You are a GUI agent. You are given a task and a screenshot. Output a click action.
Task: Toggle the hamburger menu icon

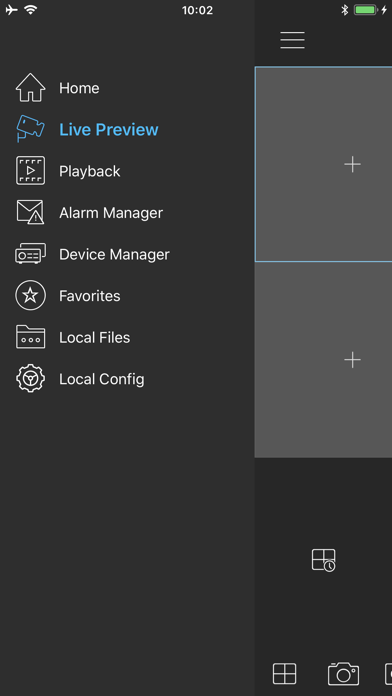click(x=293, y=40)
